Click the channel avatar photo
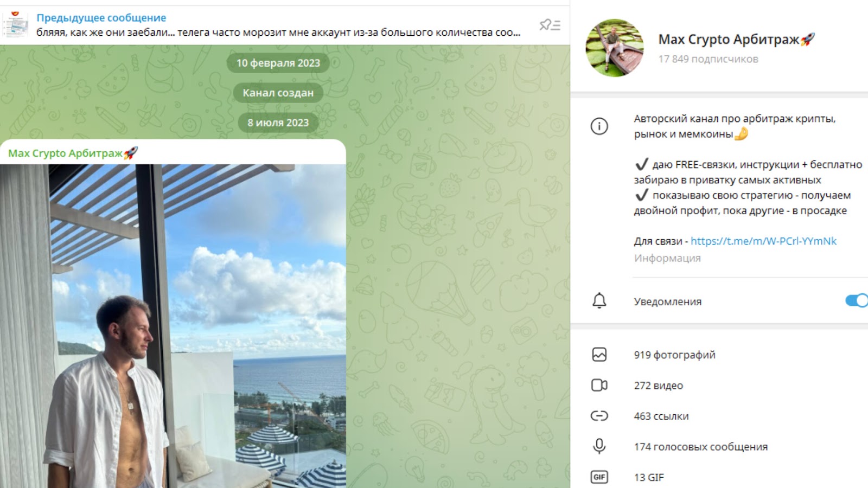This screenshot has width=868, height=488. [x=615, y=48]
